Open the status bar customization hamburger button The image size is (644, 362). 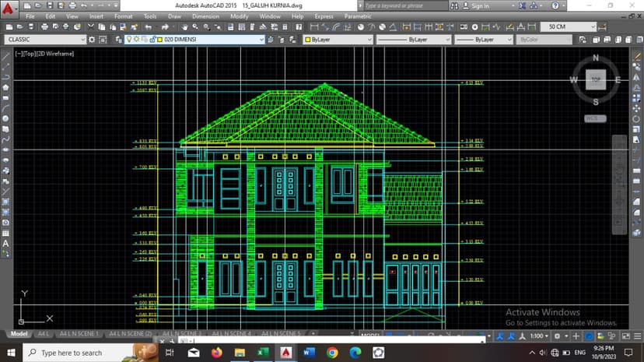click(x=637, y=336)
